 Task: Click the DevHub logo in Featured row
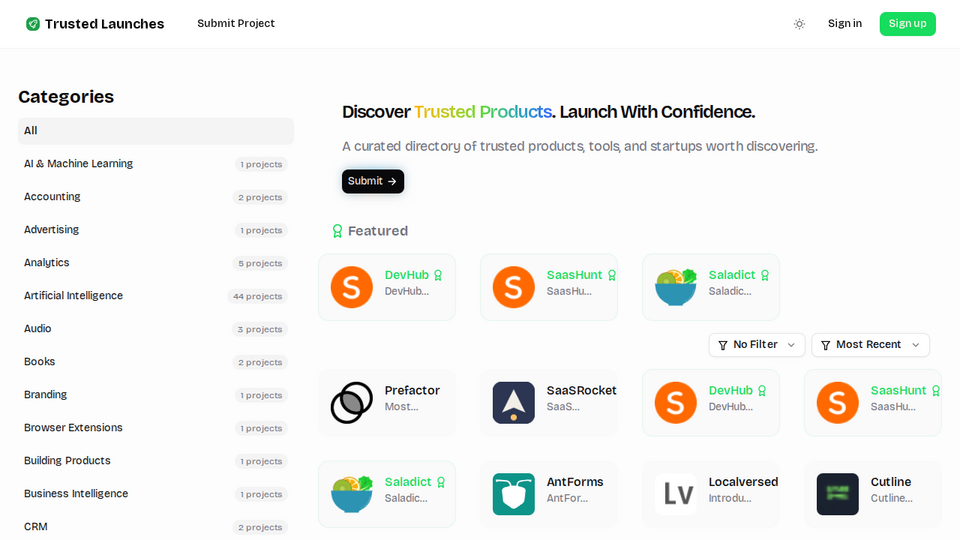point(351,287)
